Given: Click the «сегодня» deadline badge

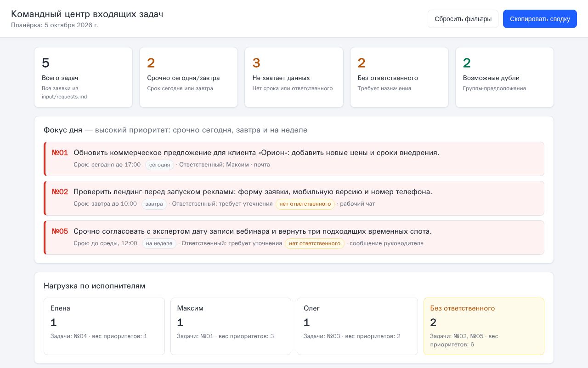Looking at the screenshot, I should (x=159, y=165).
